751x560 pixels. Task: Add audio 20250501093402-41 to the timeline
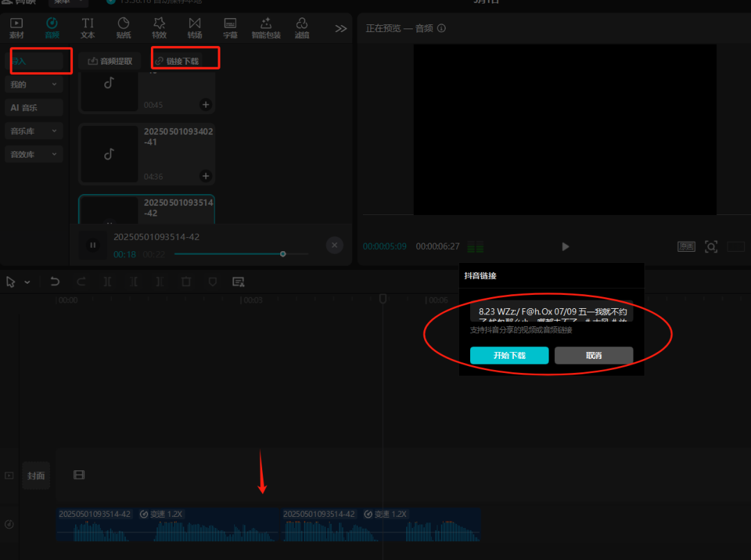(205, 176)
